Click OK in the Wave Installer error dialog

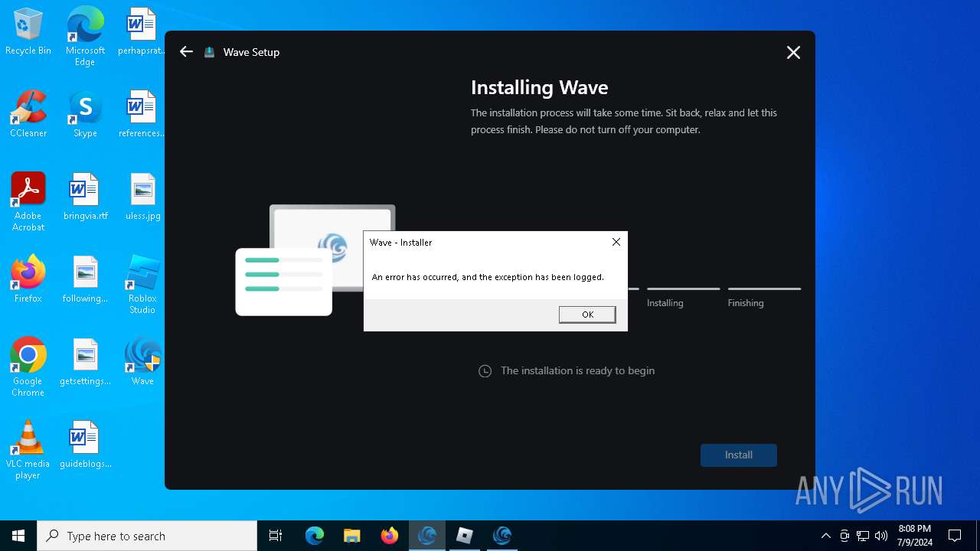click(x=587, y=315)
